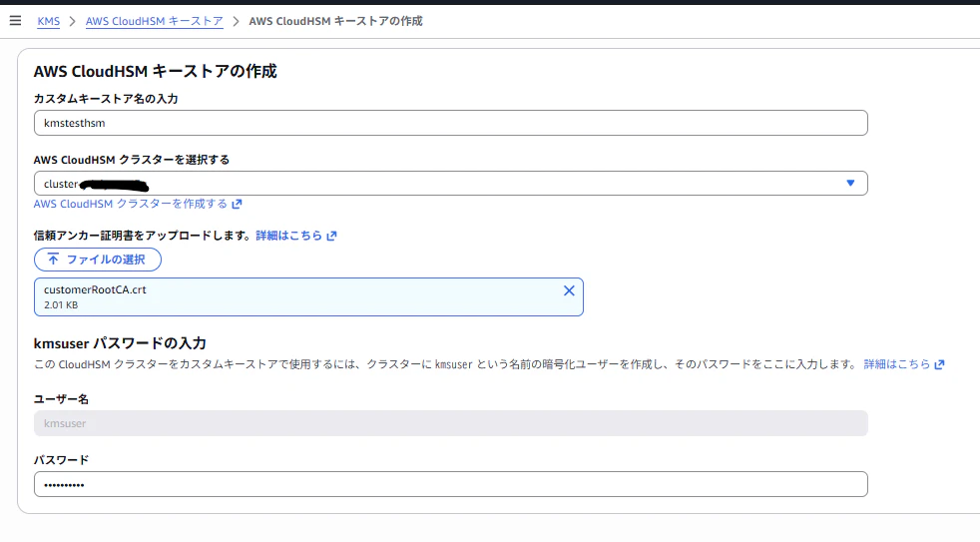Open the hamburger navigation menu
Viewport: 980px width, 542px height.
16,21
